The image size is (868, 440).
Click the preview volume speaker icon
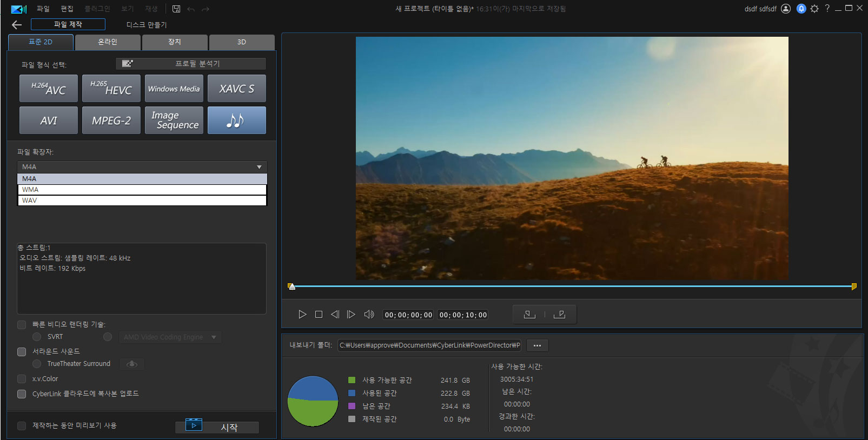(x=369, y=315)
